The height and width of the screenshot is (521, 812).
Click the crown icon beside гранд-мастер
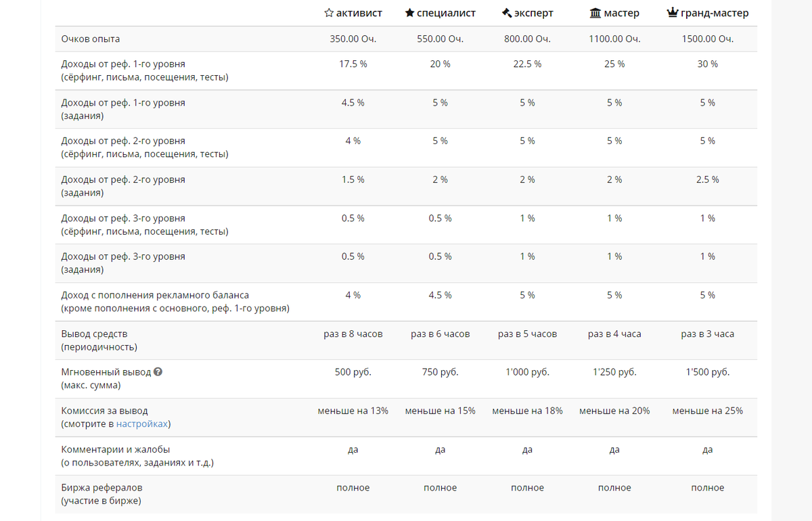coord(673,13)
